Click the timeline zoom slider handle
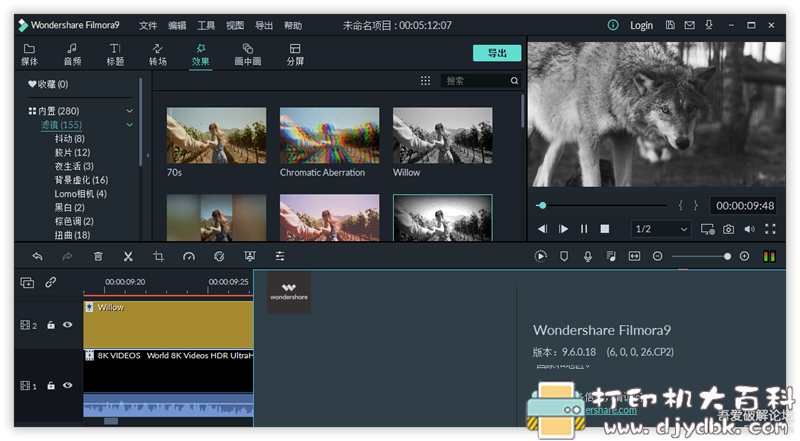This screenshot has width=800, height=441. (727, 256)
